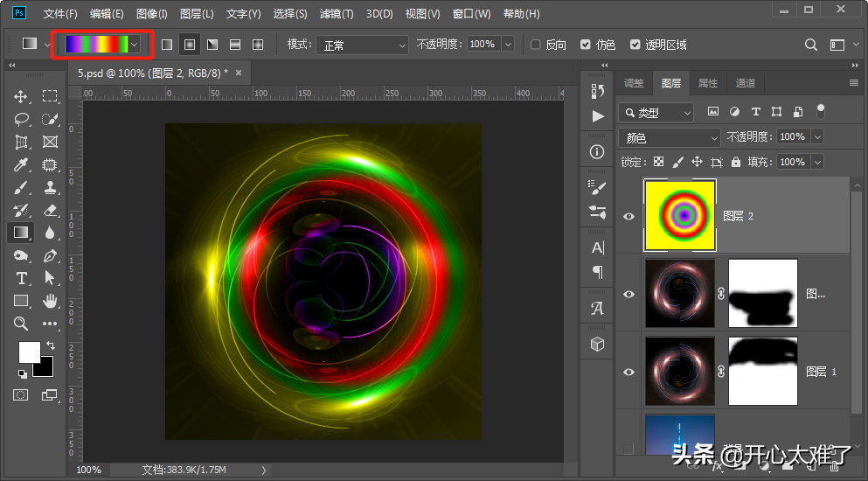Lock transparent pixels of the layer
The width and height of the screenshot is (868, 481).
click(x=658, y=162)
